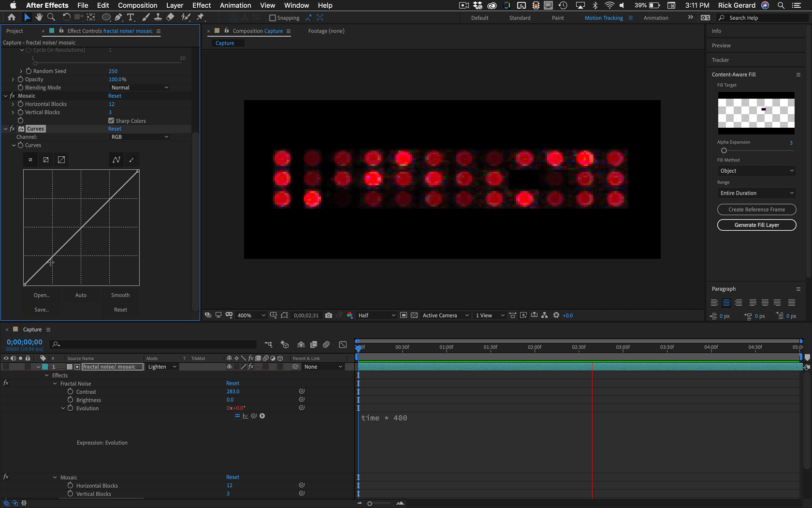Viewport: 812px width, 508px height.
Task: Enable expression equals toggle for Evolution
Action: pyautogui.click(x=237, y=416)
